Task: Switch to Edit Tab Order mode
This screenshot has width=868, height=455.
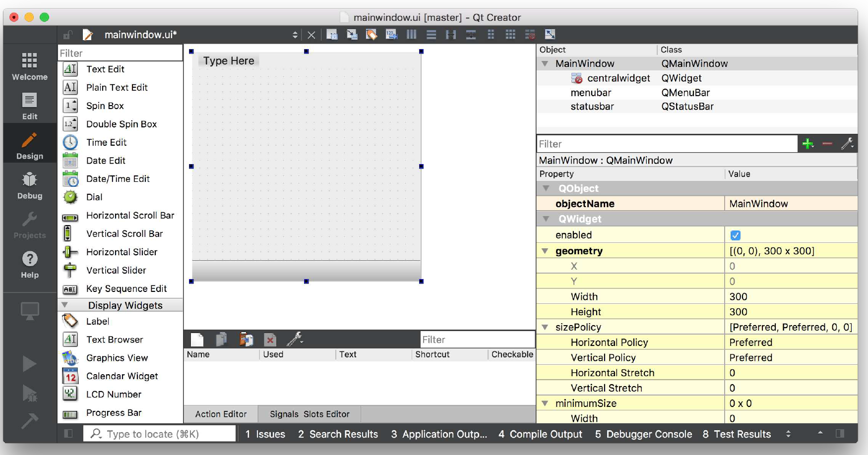Action: 391,35
